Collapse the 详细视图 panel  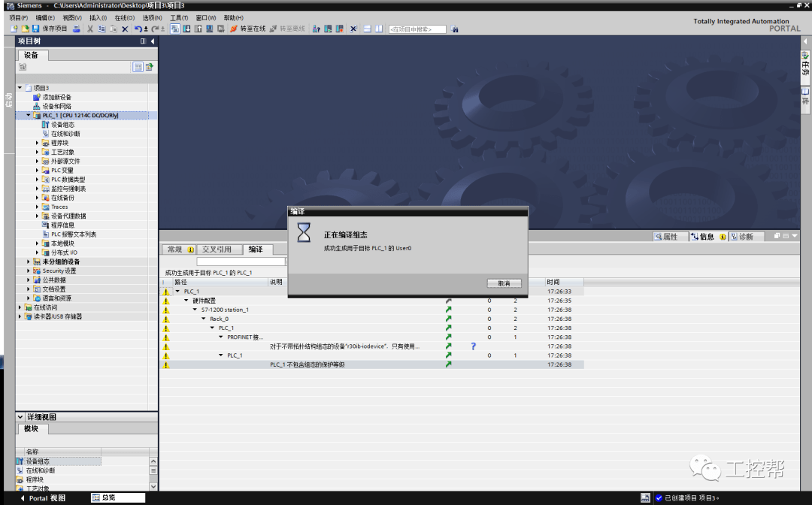(x=20, y=417)
